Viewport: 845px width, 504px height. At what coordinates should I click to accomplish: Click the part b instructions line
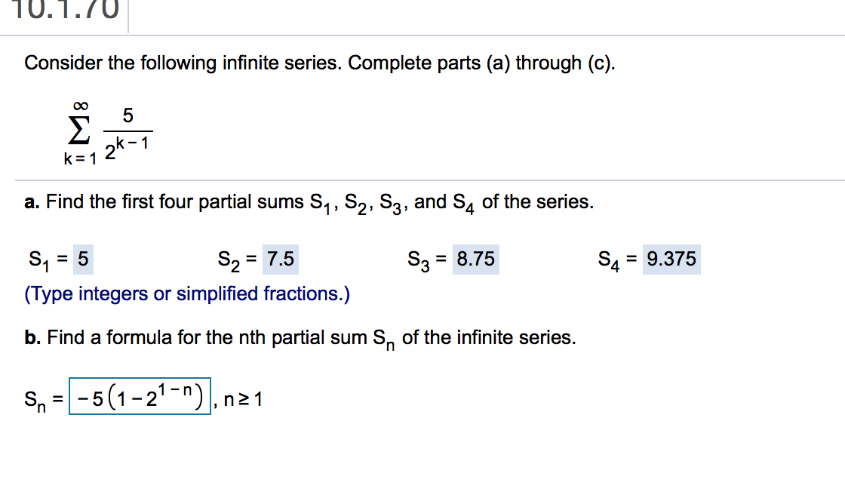coord(298,337)
